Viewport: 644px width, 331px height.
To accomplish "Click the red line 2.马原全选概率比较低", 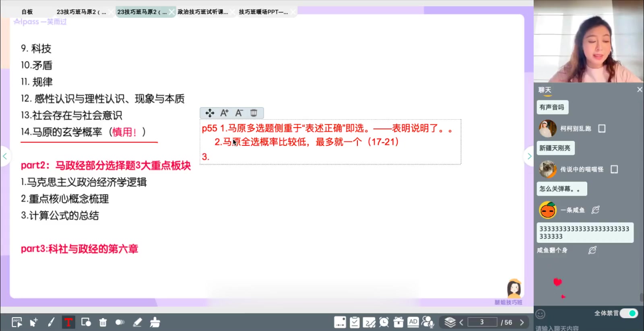I will 307,142.
